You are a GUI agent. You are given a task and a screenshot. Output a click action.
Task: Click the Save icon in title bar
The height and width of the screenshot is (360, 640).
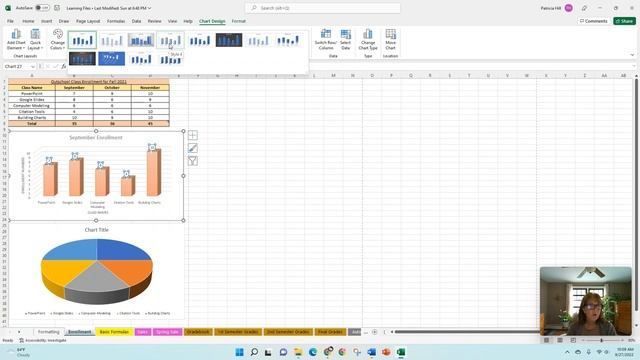pyautogui.click(x=57, y=8)
